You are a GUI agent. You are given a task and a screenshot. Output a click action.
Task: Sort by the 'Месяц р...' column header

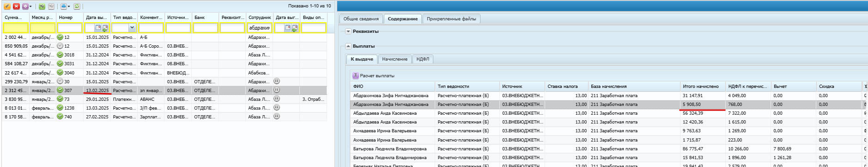[x=42, y=17]
